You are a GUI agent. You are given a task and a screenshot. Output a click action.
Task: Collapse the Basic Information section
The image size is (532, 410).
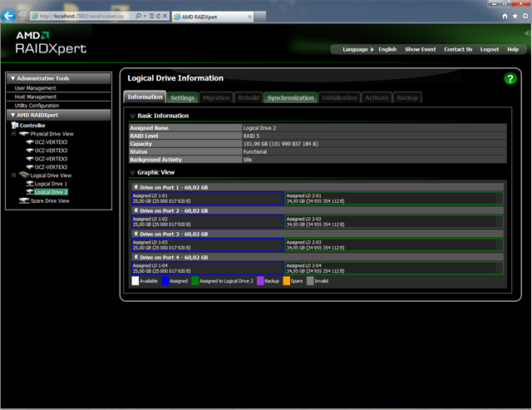click(x=132, y=116)
